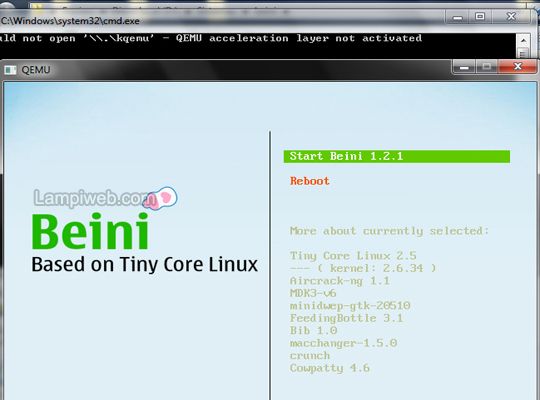Click the 'crunch' line

(x=310, y=356)
